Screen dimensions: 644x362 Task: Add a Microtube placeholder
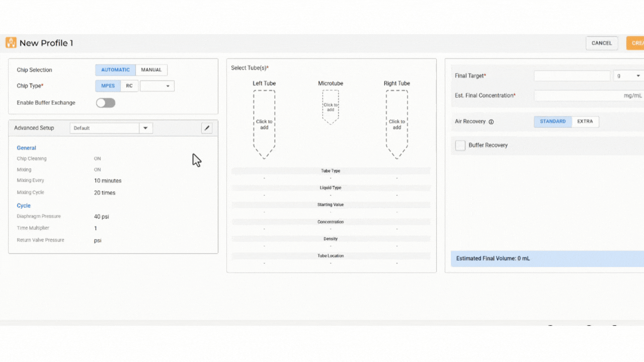click(331, 107)
